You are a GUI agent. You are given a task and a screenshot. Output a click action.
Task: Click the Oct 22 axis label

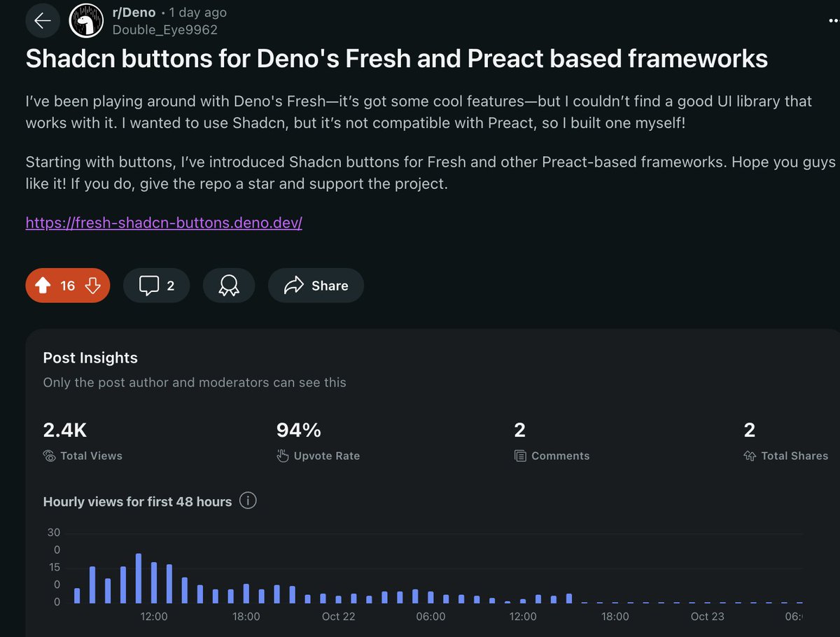[339, 617]
